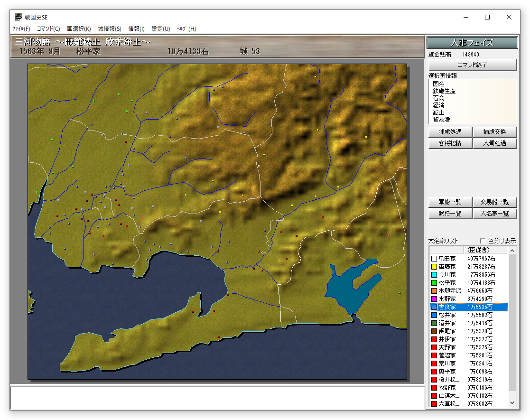
Task: Open the コマンド(C) menu
Action: pos(48,29)
